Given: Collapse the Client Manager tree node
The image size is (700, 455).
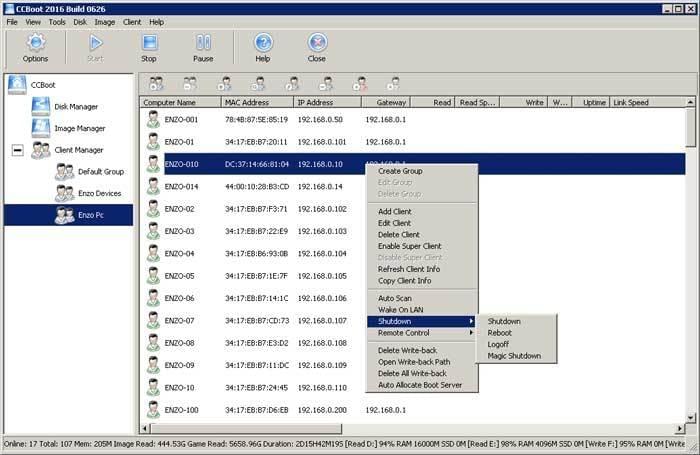Looking at the screenshot, I should (16, 150).
